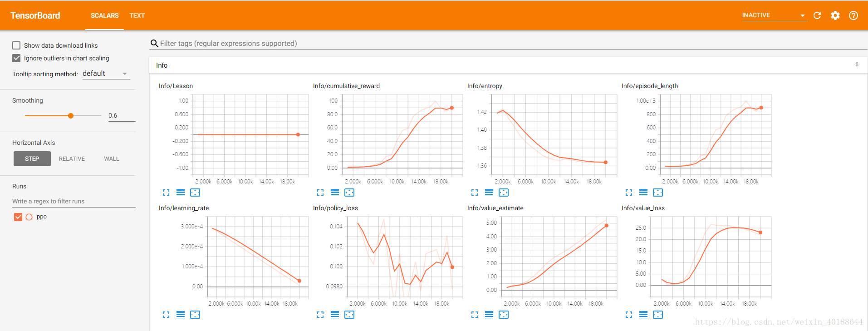Fit domain to data on Info/value_loss
Viewport: 868px width, 331px height.
pyautogui.click(x=658, y=315)
